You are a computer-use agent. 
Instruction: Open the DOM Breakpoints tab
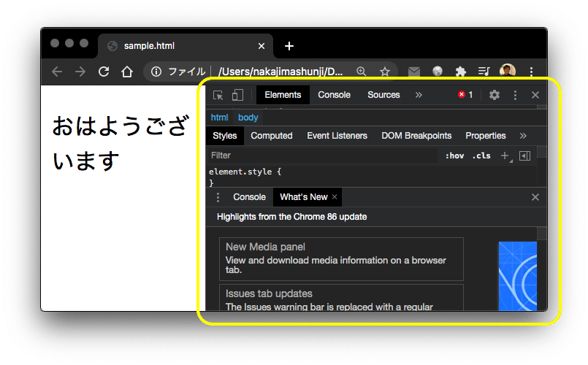point(416,136)
